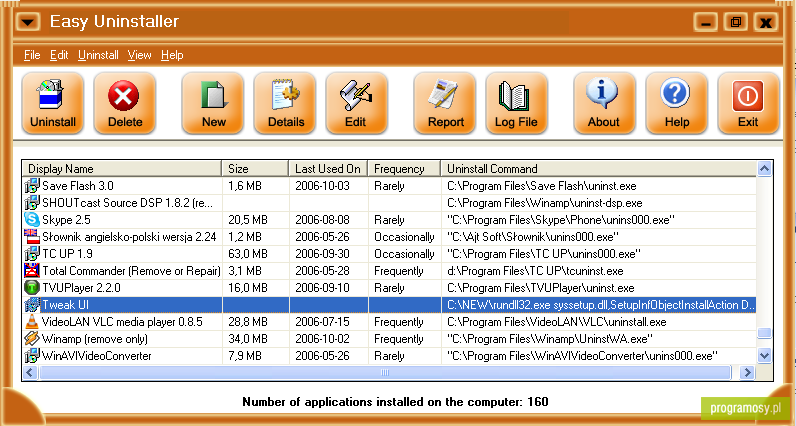
Task: Open the Help menu
Action: click(x=172, y=55)
